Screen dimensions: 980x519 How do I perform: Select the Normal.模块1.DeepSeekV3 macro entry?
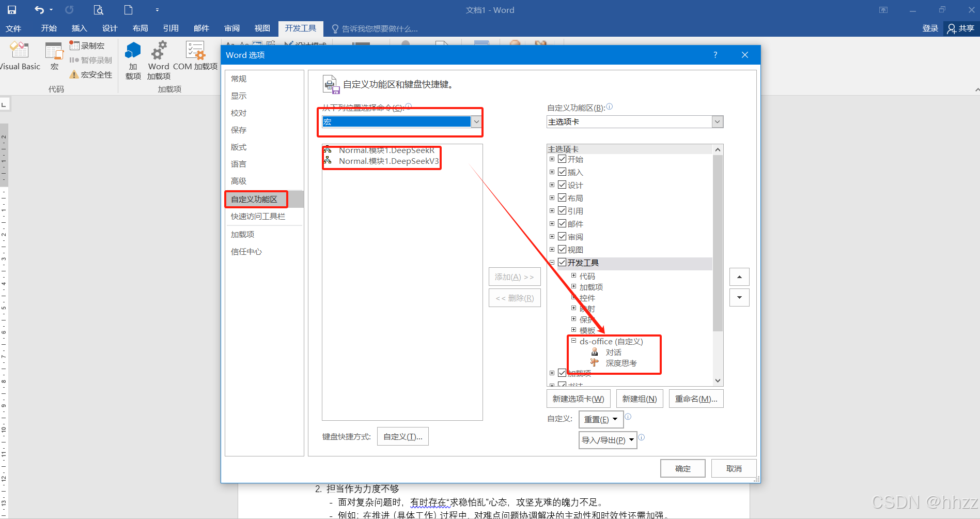coord(388,161)
